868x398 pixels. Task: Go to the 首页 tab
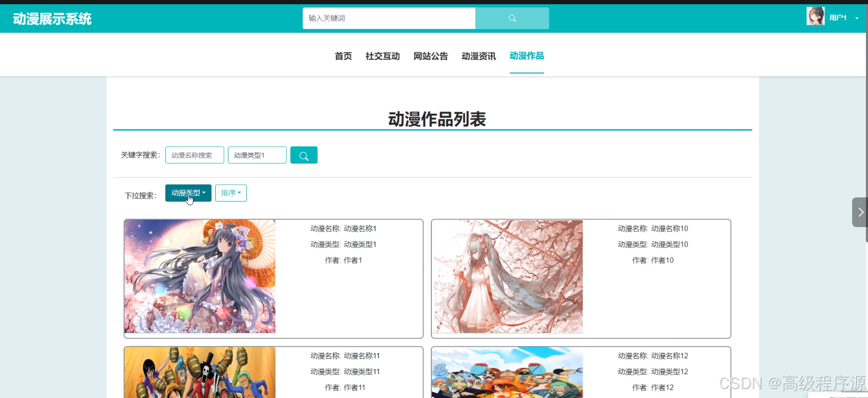click(343, 56)
